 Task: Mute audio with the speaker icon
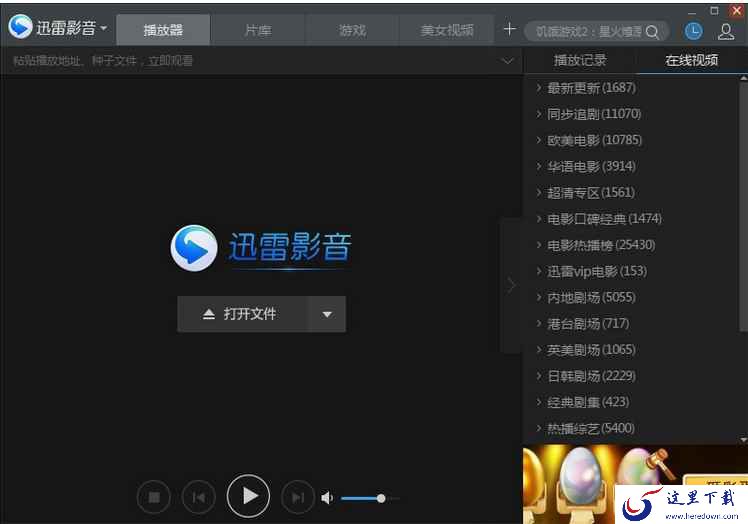tap(327, 498)
